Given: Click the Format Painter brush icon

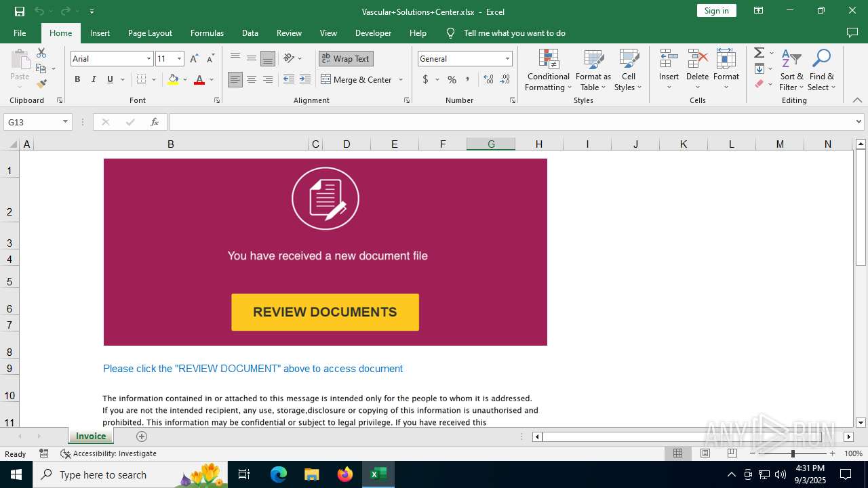Looking at the screenshot, I should pyautogui.click(x=41, y=84).
